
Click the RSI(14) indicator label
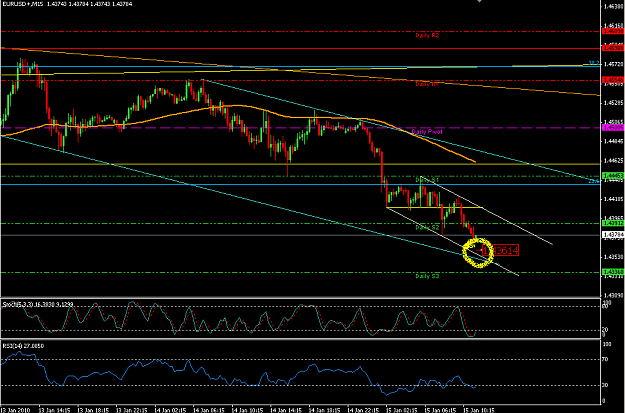tap(23, 346)
